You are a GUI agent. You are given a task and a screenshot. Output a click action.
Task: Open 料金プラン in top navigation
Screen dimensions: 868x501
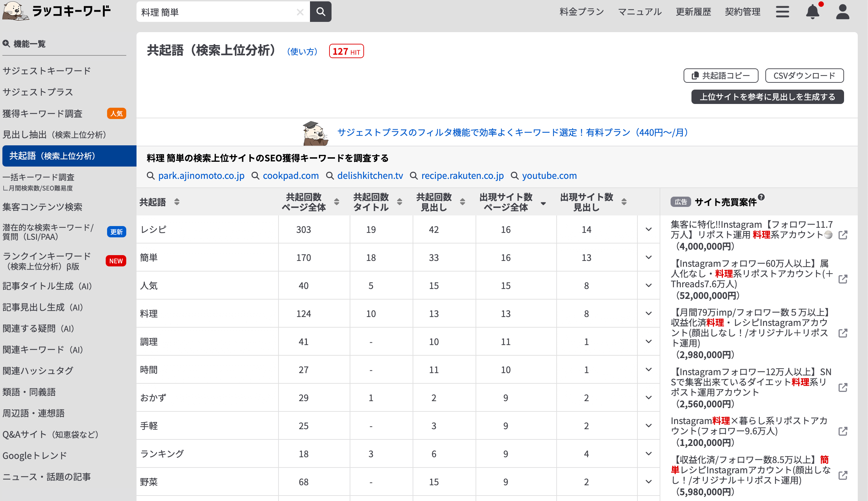(x=582, y=12)
